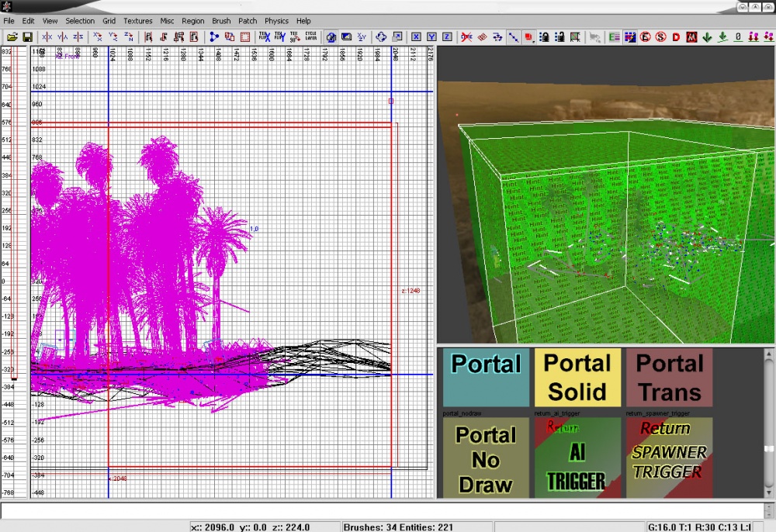Screen dimensions: 776x532
Task: Toggle the Z axis lock button
Action: [x=447, y=37]
